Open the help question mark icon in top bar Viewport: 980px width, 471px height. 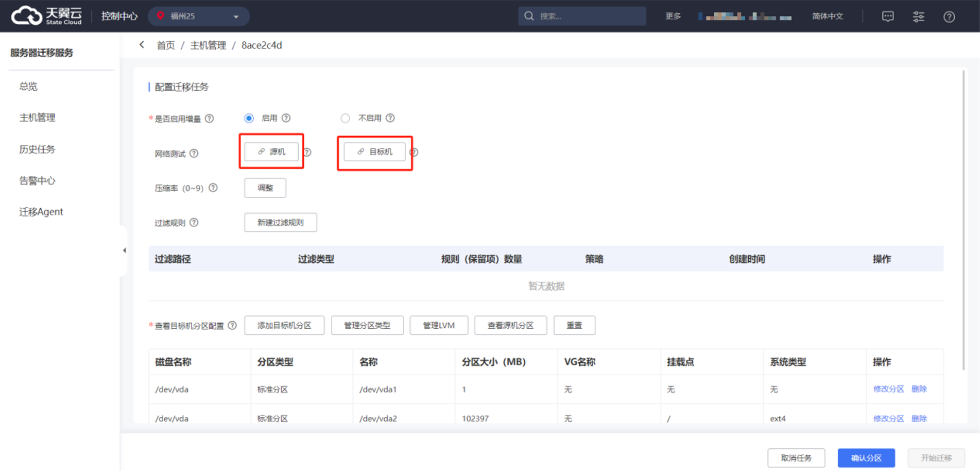[949, 16]
